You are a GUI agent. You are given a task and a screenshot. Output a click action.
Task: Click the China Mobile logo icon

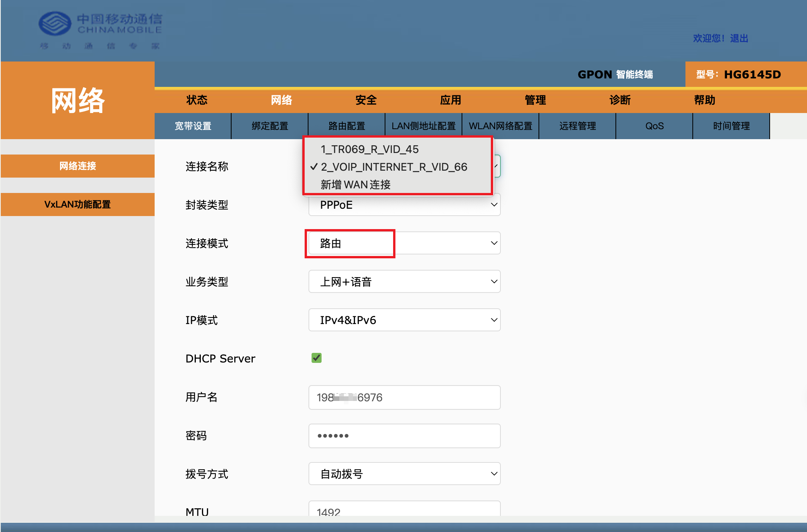(55, 23)
